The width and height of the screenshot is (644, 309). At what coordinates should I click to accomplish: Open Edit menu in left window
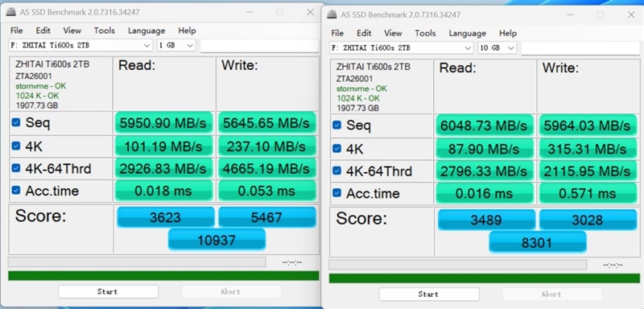coord(43,31)
